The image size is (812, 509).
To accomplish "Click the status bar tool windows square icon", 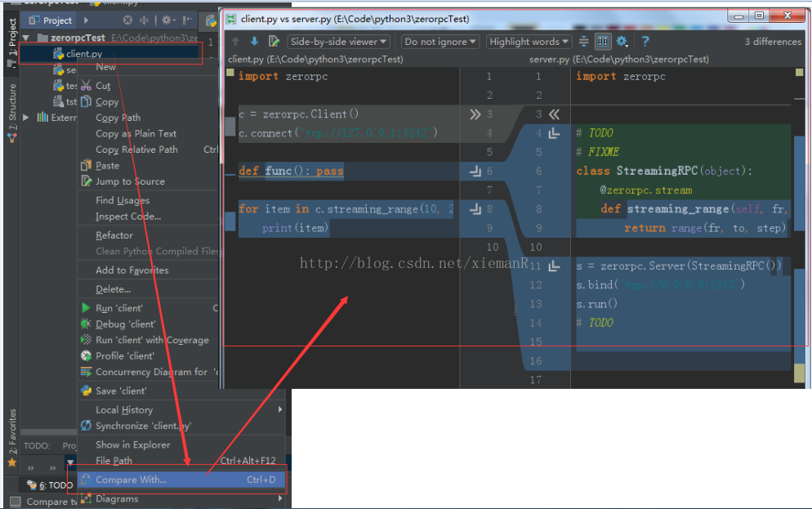I will (x=16, y=501).
